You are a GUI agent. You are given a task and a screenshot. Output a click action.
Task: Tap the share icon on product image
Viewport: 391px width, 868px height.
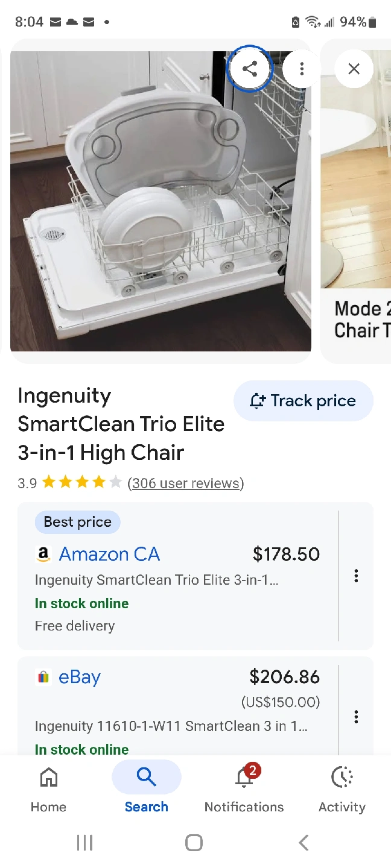[x=250, y=69]
